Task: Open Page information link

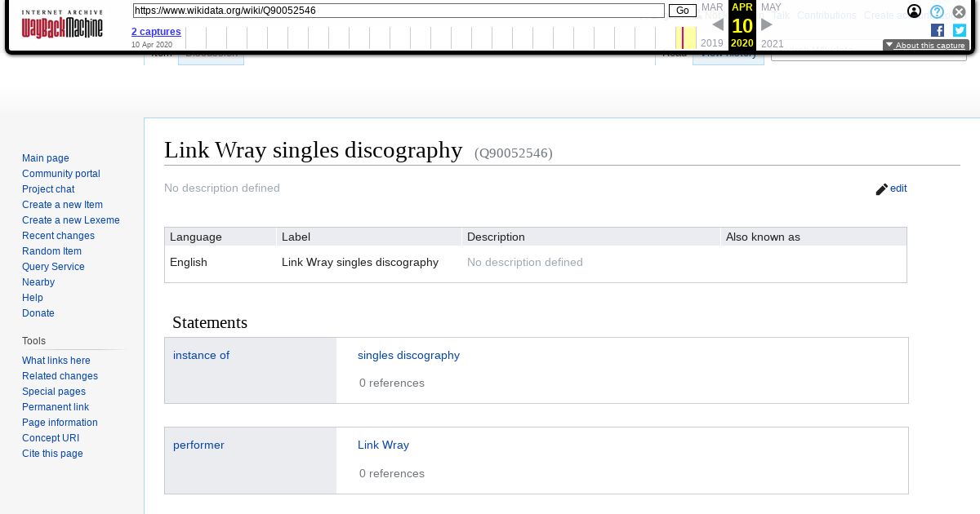Action: pyautogui.click(x=60, y=423)
